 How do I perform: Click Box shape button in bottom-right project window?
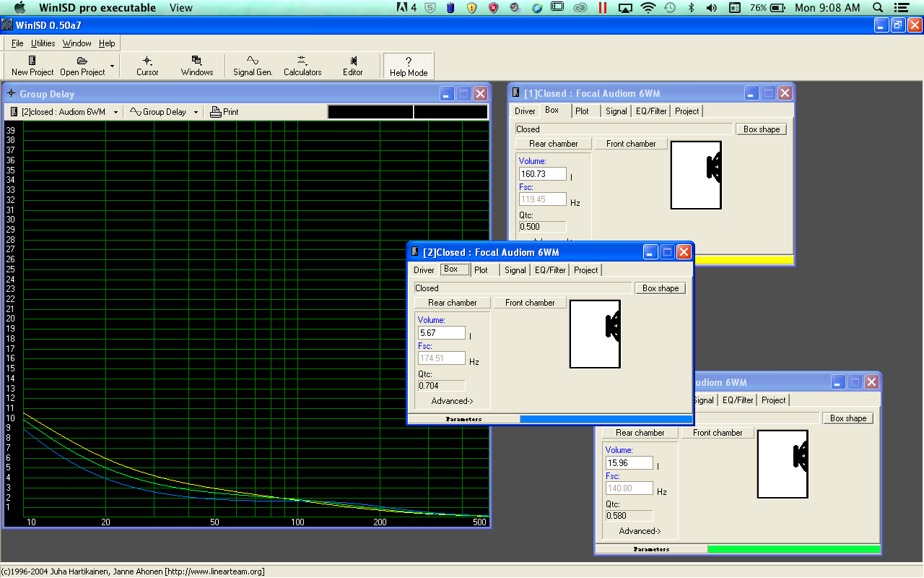point(848,418)
